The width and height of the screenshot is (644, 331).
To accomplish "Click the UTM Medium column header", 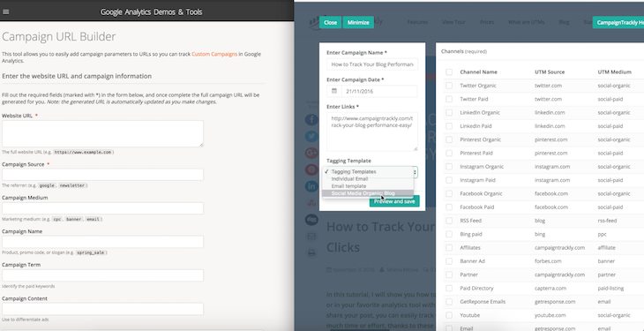I will (614, 72).
